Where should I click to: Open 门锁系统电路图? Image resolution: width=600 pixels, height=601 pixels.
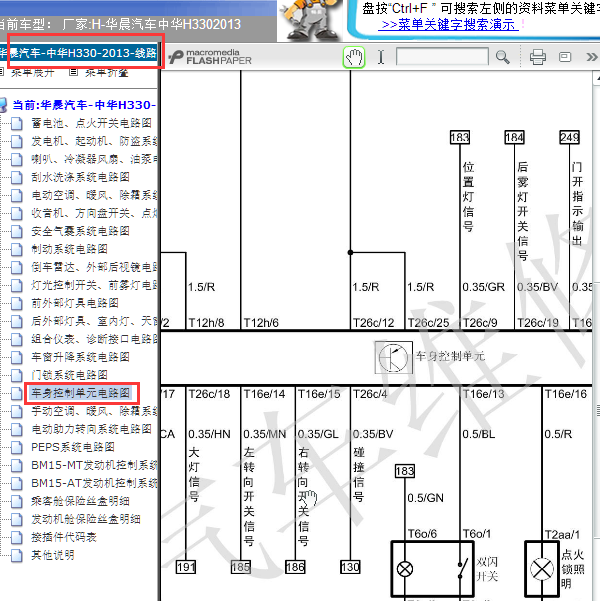click(69, 375)
